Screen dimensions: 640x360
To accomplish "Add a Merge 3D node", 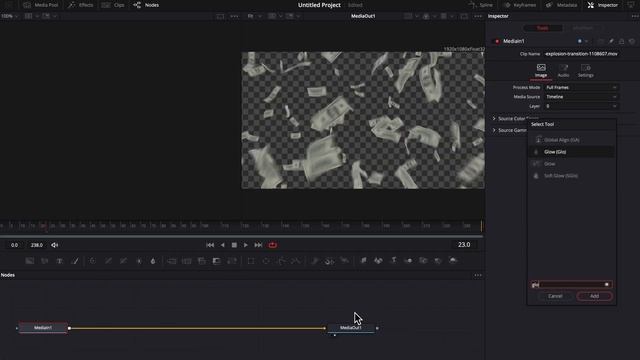I will coord(408,261).
